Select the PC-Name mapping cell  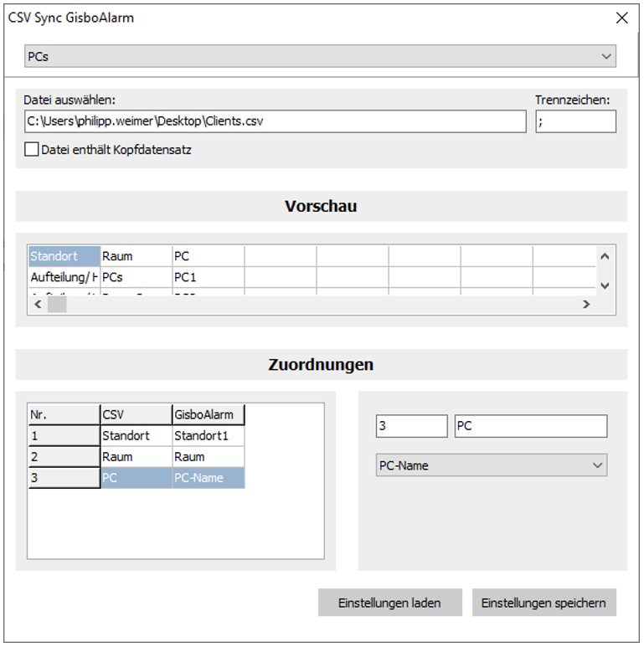(x=208, y=478)
